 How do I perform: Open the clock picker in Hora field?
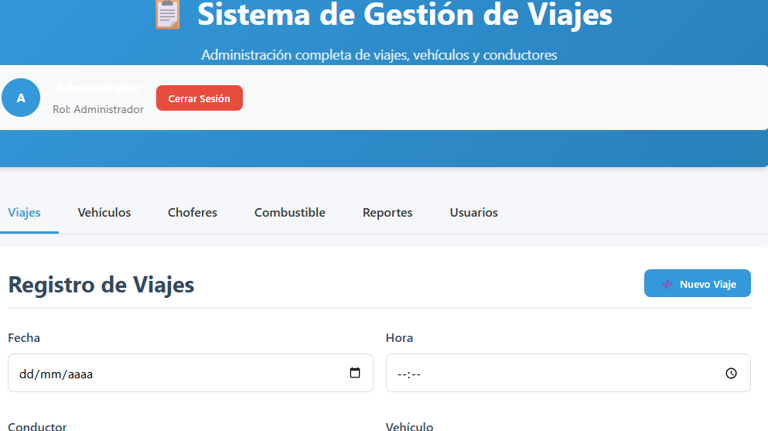pos(731,373)
